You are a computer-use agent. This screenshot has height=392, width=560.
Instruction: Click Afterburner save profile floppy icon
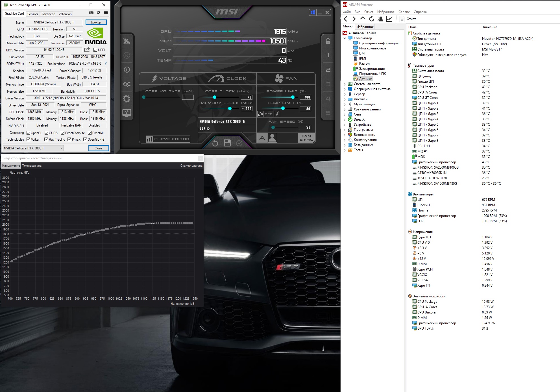click(227, 143)
